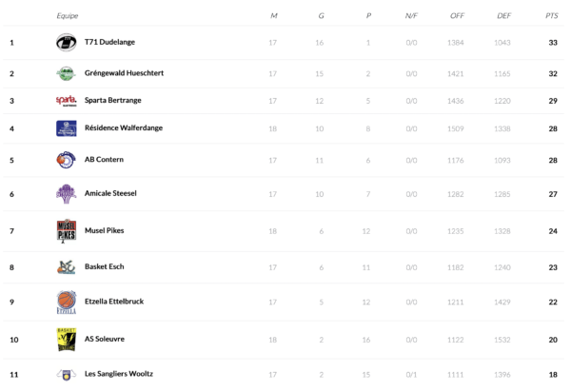The image size is (571, 392).
Task: Open the Musel Pikes team name
Action: point(105,230)
